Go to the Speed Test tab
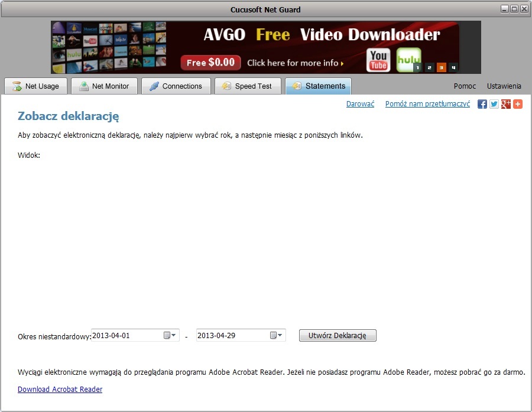The width and height of the screenshot is (532, 412). click(248, 86)
